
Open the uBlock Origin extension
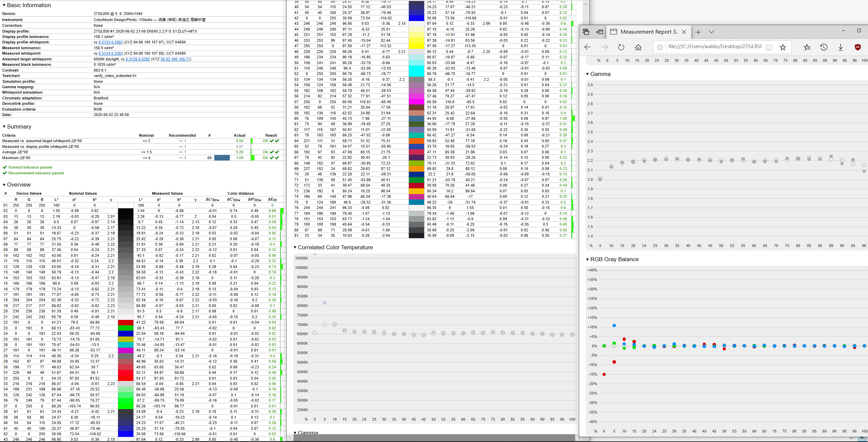[x=858, y=47]
